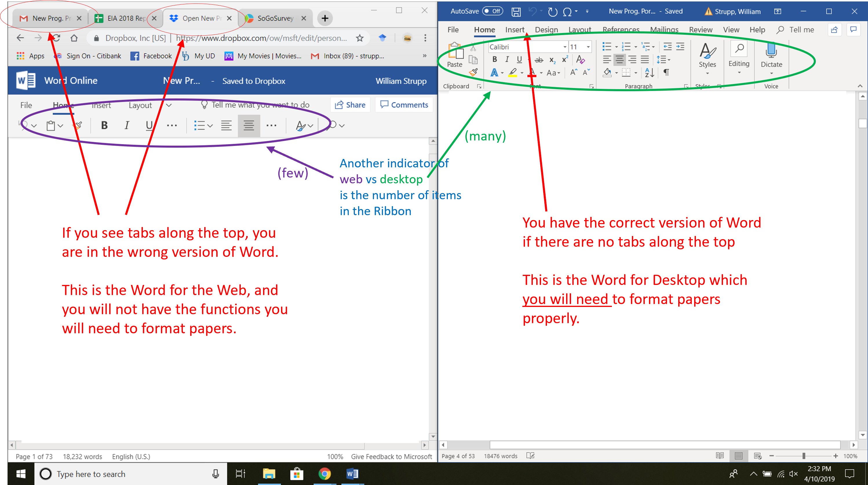Open the Calibri font name dropdown
The width and height of the screenshot is (868, 485).
[565, 47]
